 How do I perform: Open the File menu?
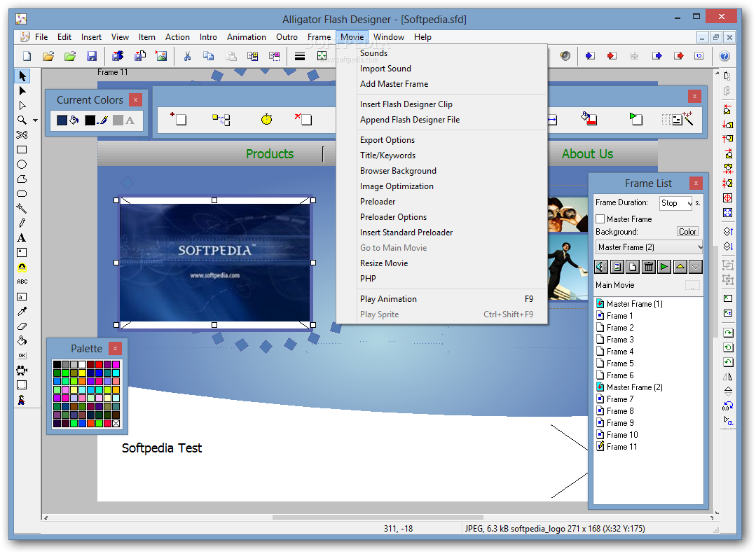41,37
